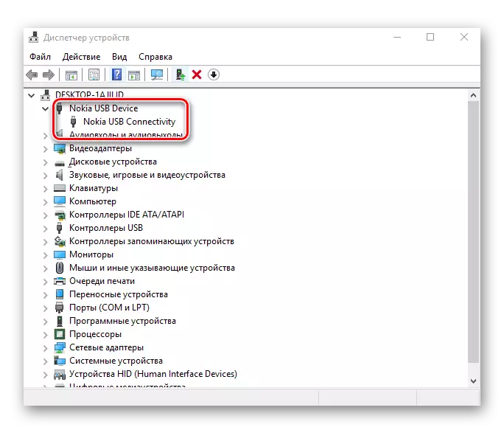Image resolution: width=504 pixels, height=430 pixels.
Task: Expand the Дисковые устройства node arrow
Action: (x=46, y=162)
